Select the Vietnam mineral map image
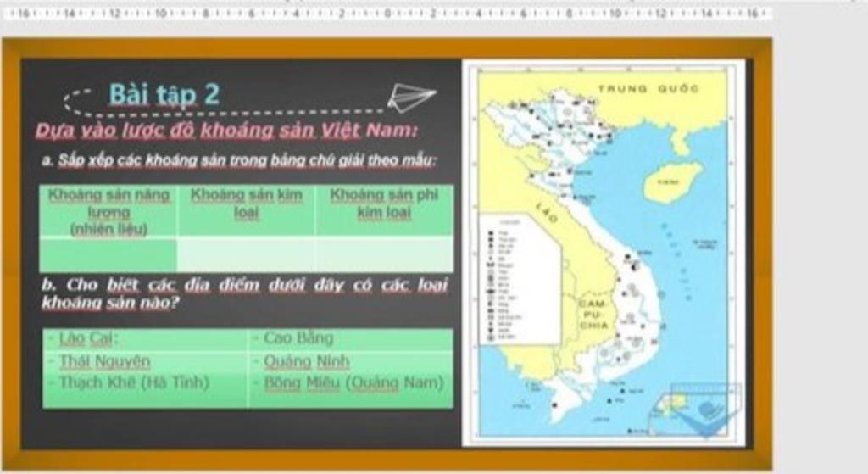 coord(604,253)
